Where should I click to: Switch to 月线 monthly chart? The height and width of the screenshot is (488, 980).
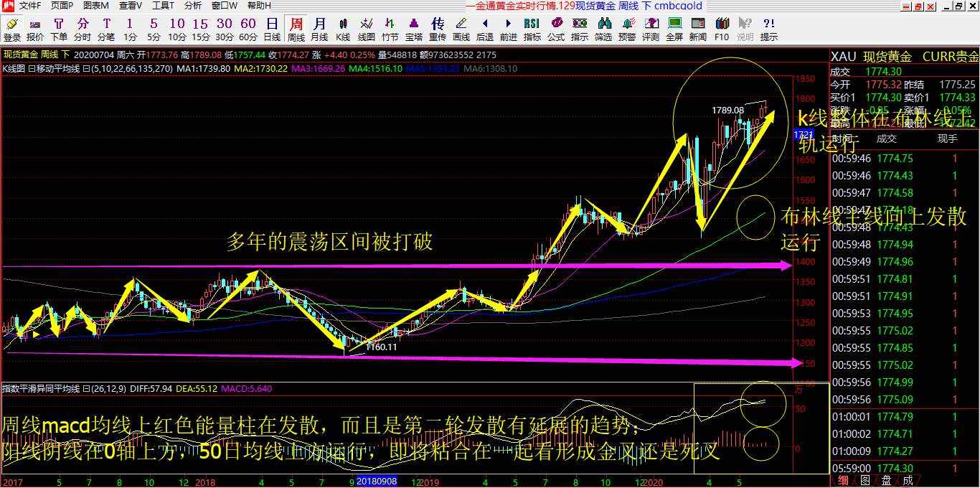point(319,29)
